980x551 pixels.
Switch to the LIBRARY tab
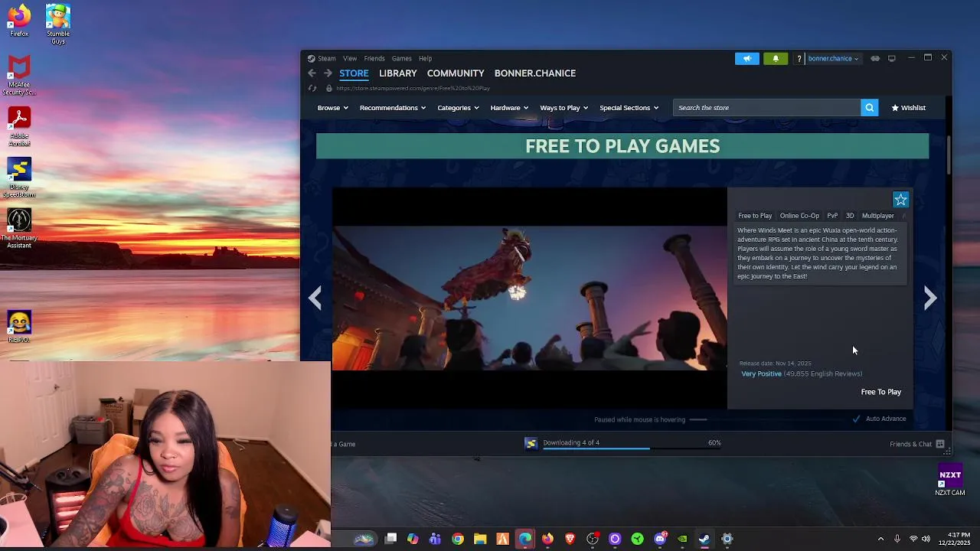click(398, 73)
